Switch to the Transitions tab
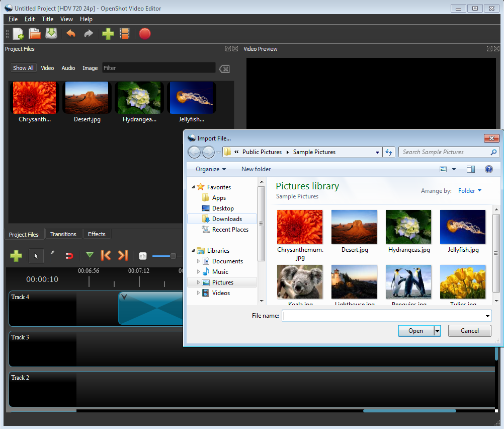This screenshot has height=429, width=504. pos(63,234)
